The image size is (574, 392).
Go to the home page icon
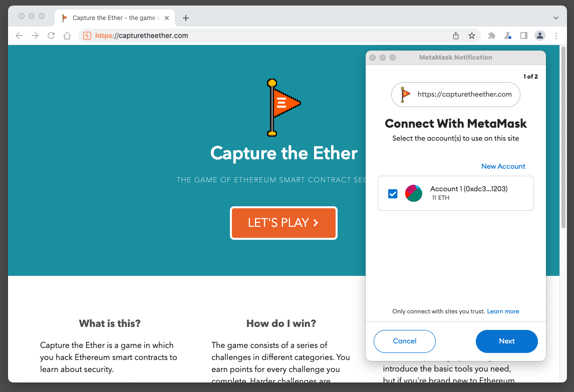tap(67, 36)
